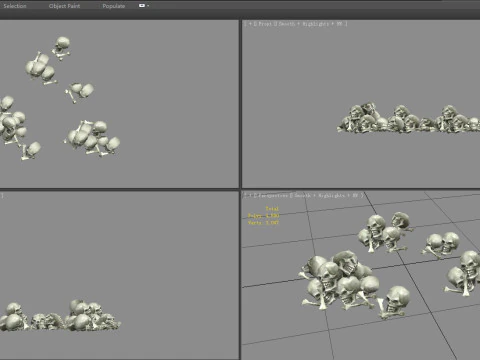Click the yellow Polys statistic in Perspective viewport
Screen dimensions: 480x360
click(263, 216)
